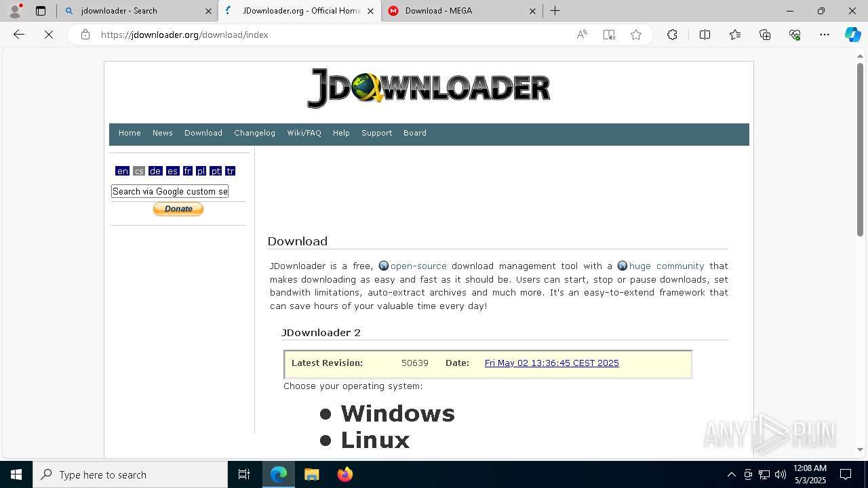
Task: Open the Help menu item
Action: coord(341,133)
